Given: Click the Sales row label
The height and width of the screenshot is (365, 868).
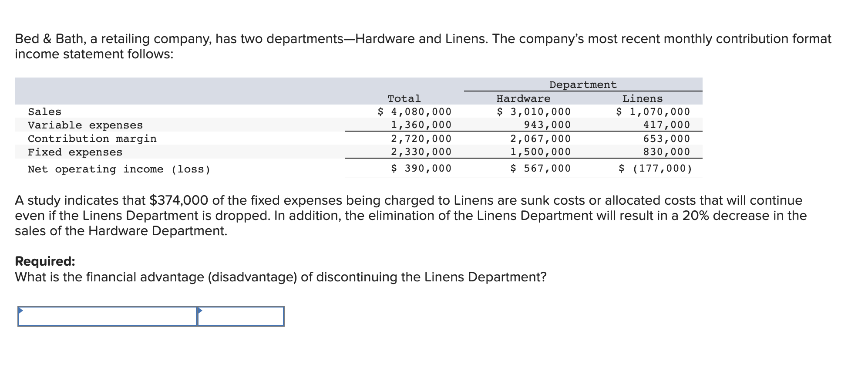Looking at the screenshot, I should [x=44, y=112].
